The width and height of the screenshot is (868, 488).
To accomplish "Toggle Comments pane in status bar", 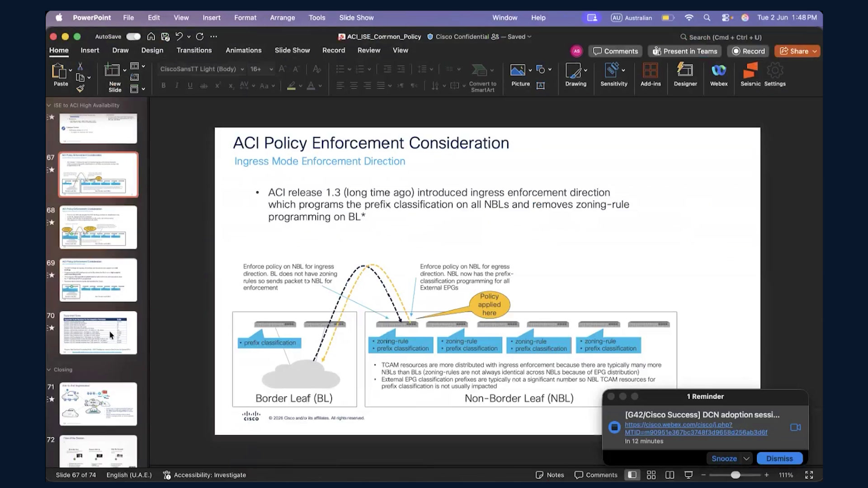I will (595, 475).
